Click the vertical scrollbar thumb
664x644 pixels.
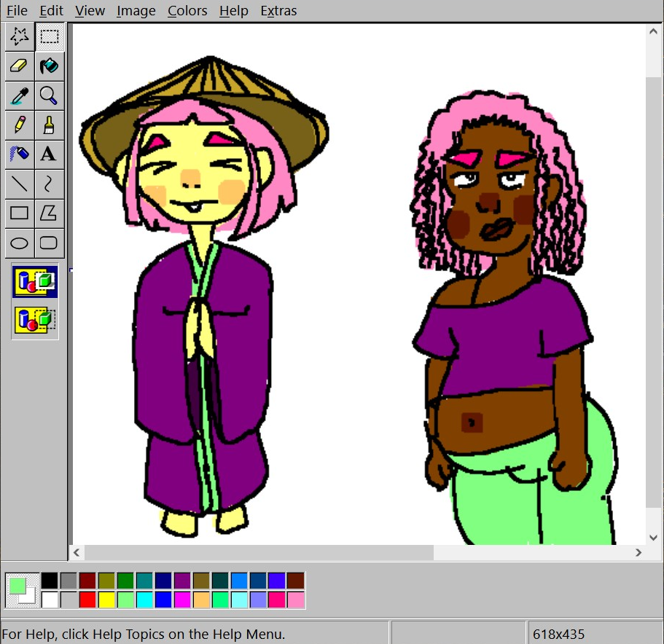coord(653,292)
